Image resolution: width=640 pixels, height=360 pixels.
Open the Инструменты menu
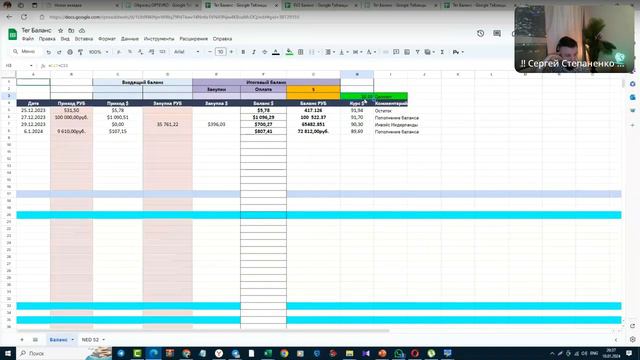[159, 39]
